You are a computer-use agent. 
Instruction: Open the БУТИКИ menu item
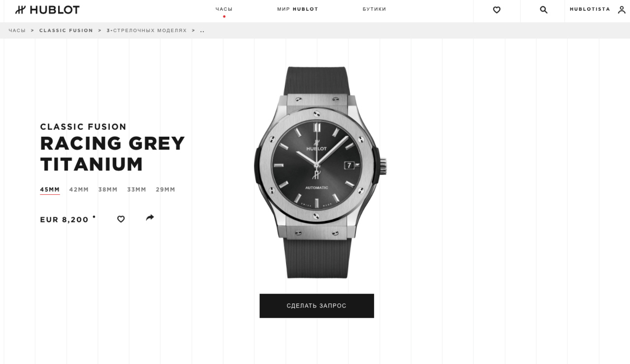tap(375, 9)
